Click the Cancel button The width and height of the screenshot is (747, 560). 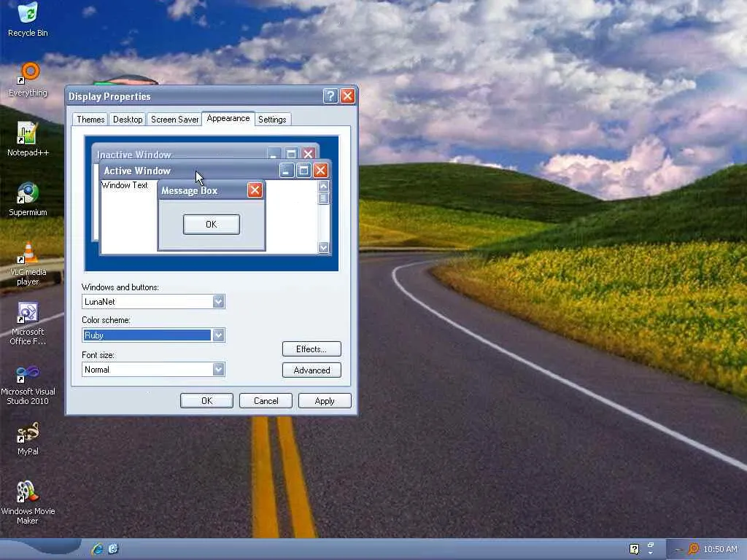(x=266, y=401)
